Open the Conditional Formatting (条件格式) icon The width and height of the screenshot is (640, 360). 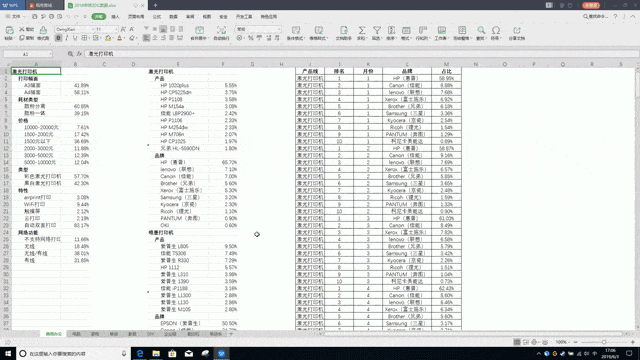[296, 30]
